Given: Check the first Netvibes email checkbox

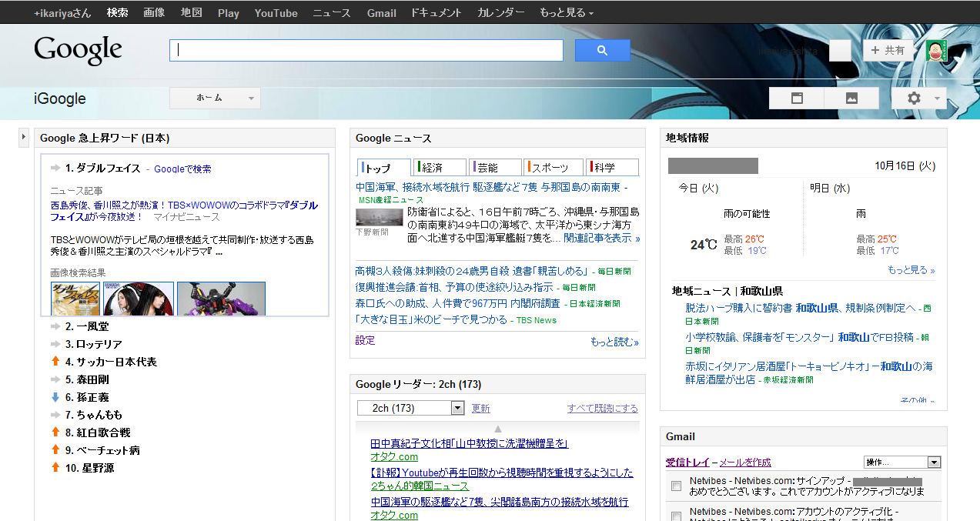Looking at the screenshot, I should click(676, 486).
